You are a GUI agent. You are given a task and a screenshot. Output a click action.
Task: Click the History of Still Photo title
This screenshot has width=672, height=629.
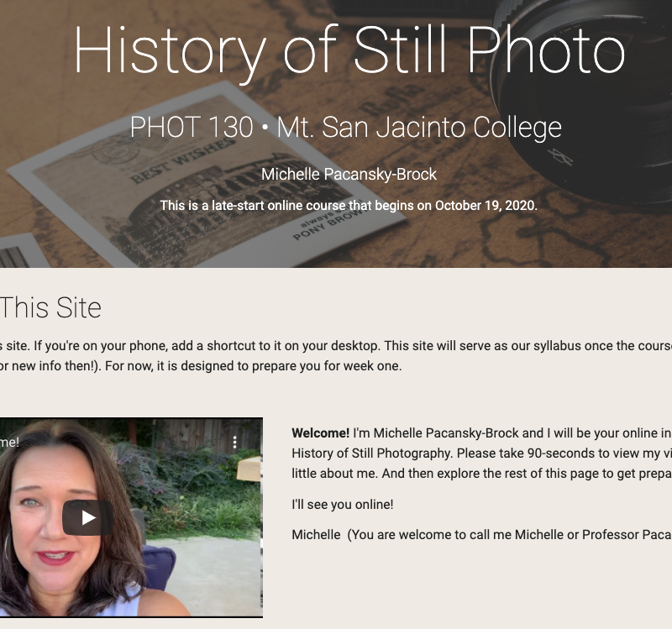coord(349,50)
